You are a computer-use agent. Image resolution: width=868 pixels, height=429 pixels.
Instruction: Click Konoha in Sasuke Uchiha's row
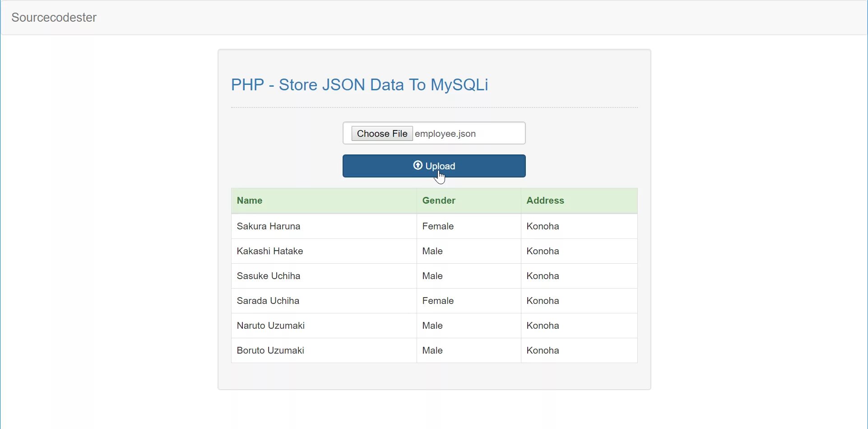coord(543,276)
